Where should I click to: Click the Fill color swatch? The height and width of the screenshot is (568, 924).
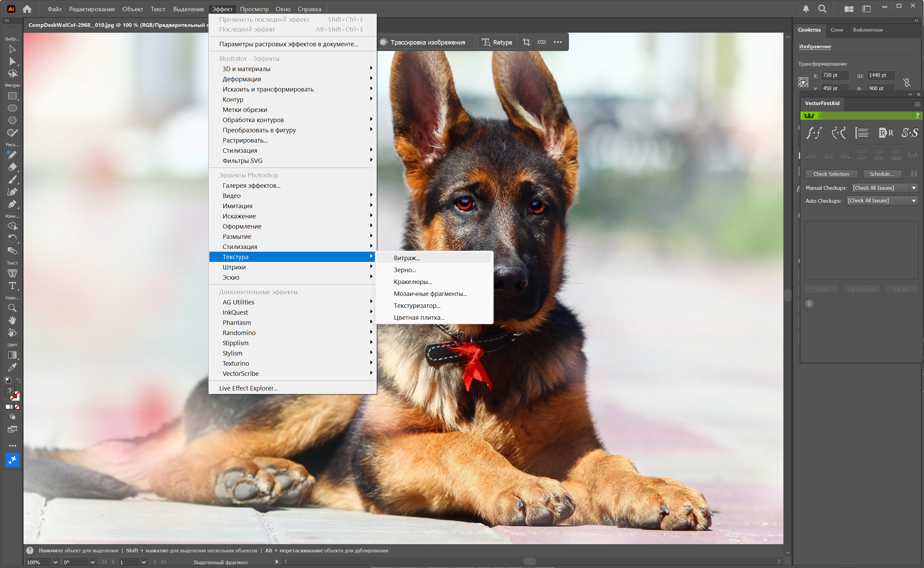coord(10,391)
